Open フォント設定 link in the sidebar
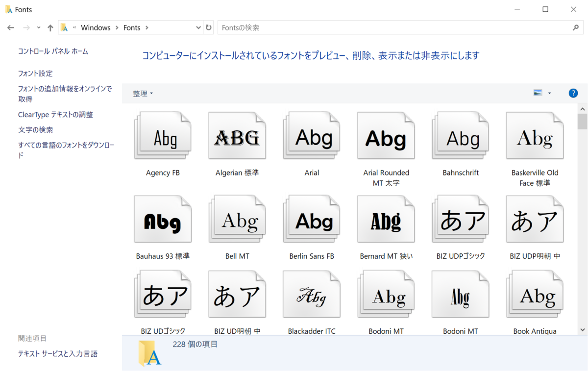This screenshot has height=371, width=588. tap(35, 74)
